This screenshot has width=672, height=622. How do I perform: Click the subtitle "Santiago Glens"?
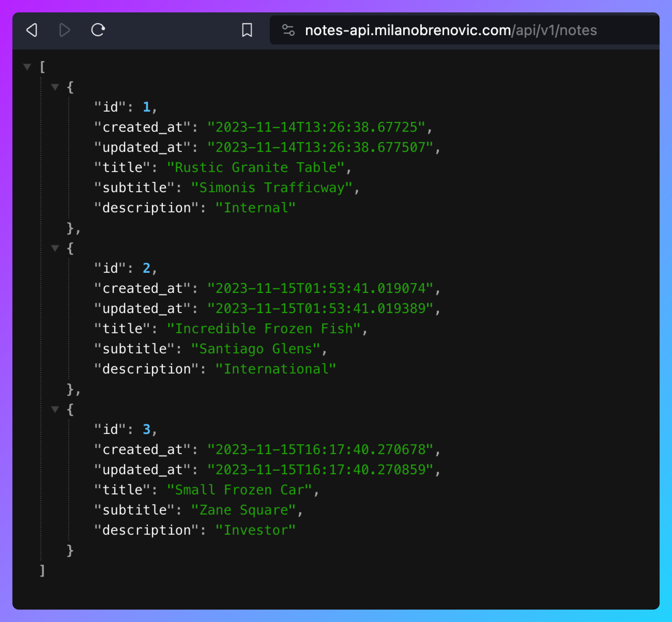(x=256, y=349)
